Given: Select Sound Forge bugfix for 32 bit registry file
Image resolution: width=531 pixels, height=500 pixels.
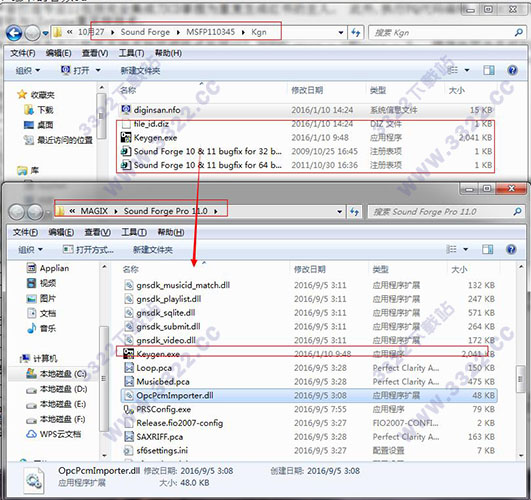Looking at the screenshot, I should tap(306, 151).
